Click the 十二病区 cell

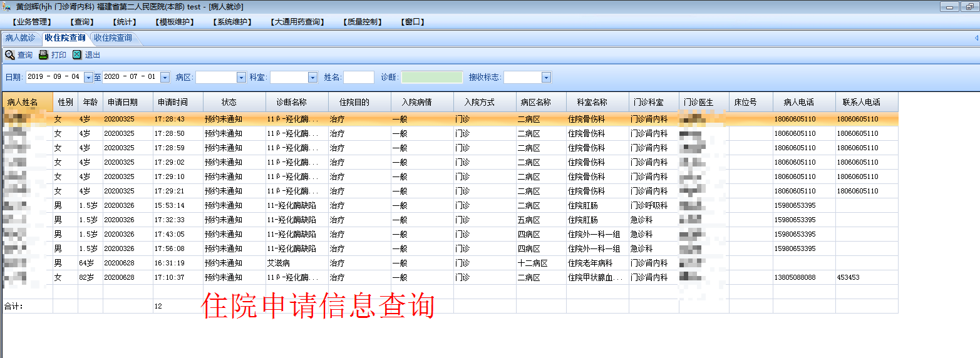pos(541,263)
